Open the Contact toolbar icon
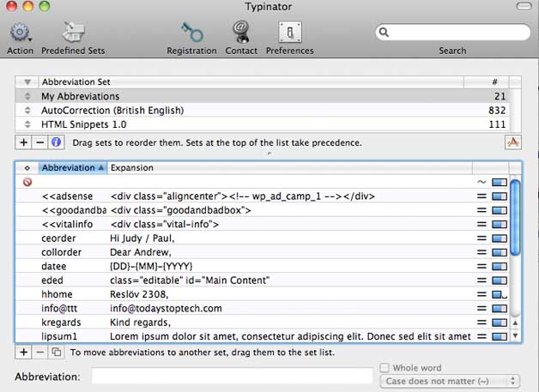 (241, 32)
